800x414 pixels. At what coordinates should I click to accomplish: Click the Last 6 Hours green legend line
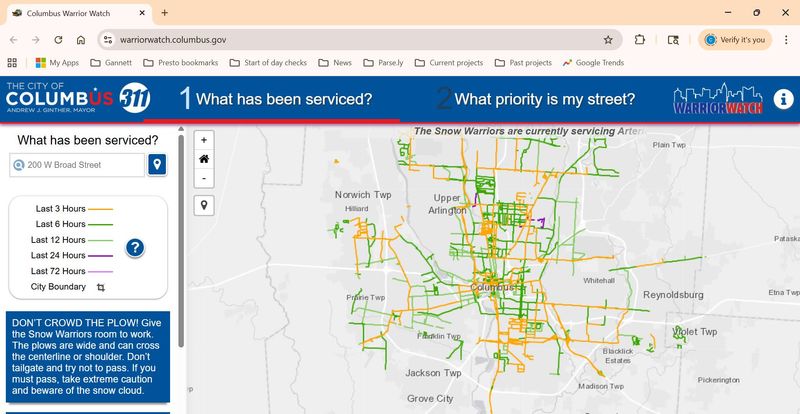coord(100,224)
